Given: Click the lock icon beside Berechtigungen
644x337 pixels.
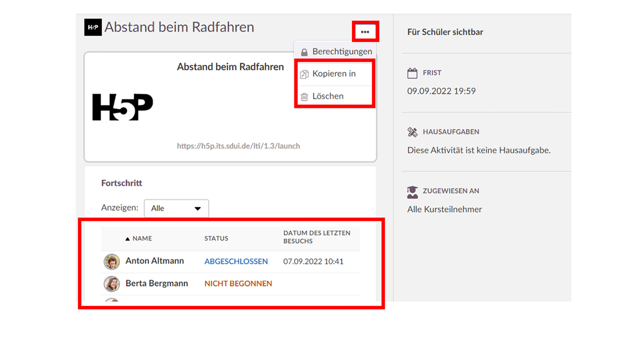Looking at the screenshot, I should [x=304, y=52].
